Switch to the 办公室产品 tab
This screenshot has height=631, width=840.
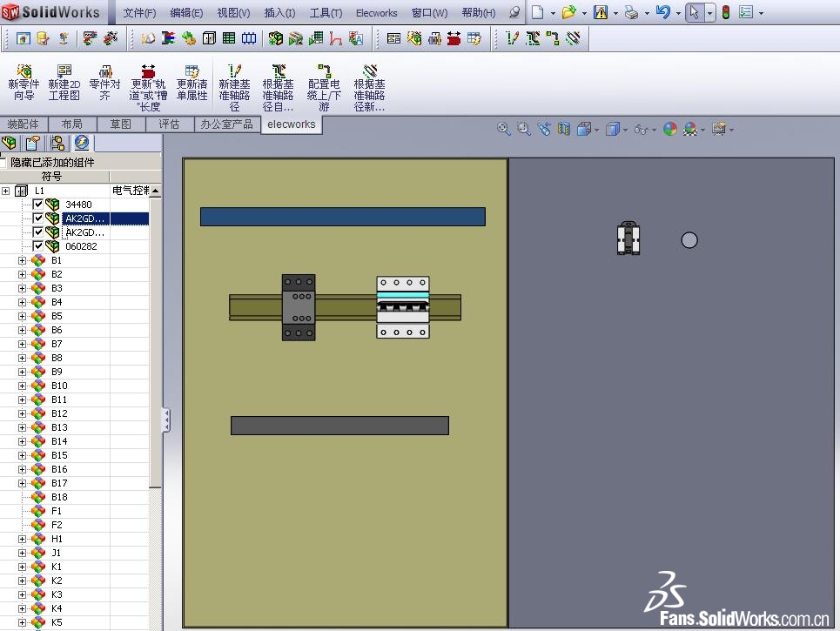coord(226,124)
